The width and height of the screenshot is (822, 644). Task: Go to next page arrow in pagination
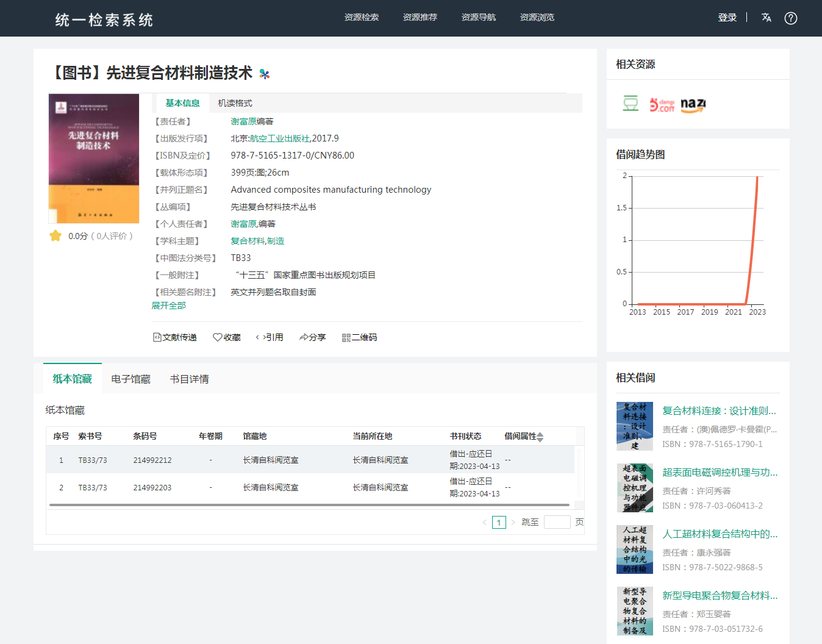(513, 522)
